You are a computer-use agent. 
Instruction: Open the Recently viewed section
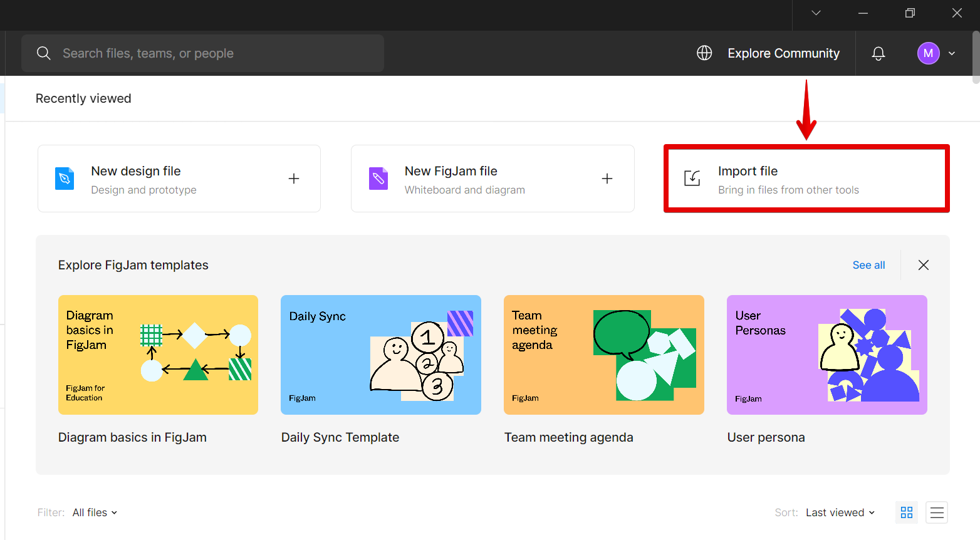pos(83,98)
